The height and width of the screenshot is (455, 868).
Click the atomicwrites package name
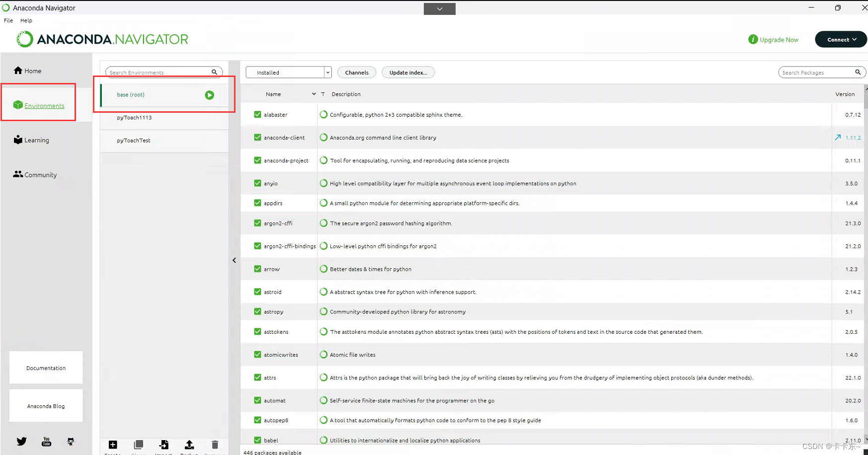281,355
